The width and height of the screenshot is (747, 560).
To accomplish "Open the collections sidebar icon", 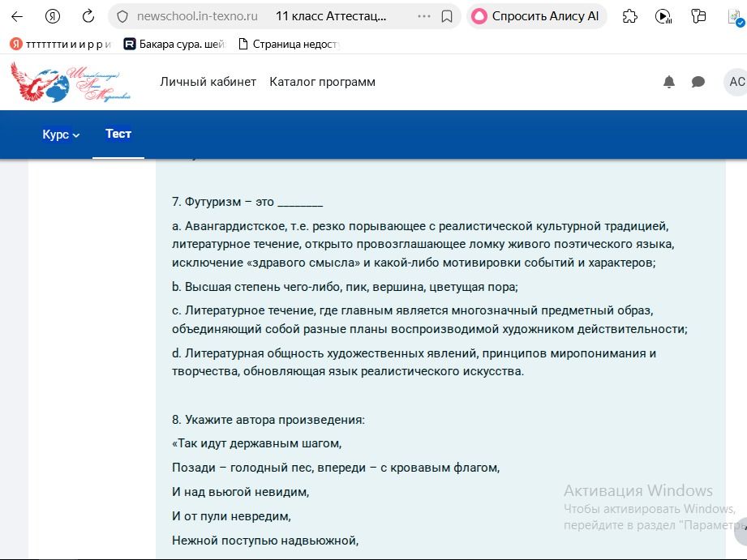I will pyautogui.click(x=698, y=17).
